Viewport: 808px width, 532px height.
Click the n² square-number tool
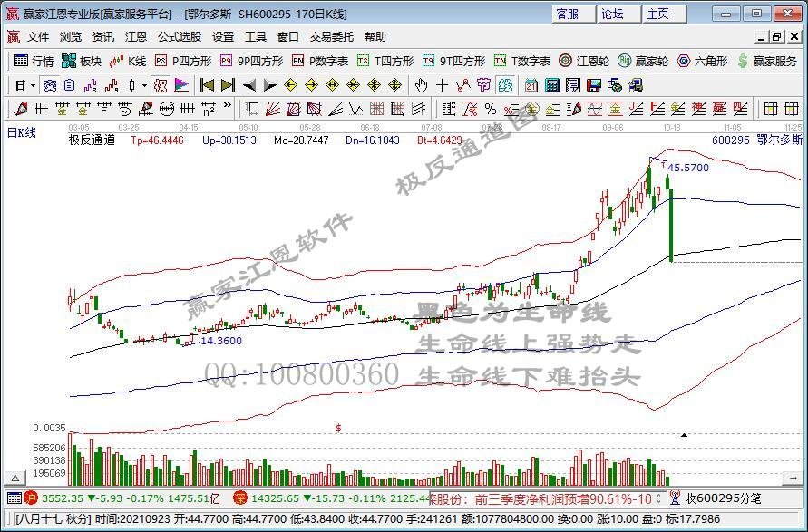[x=209, y=109]
